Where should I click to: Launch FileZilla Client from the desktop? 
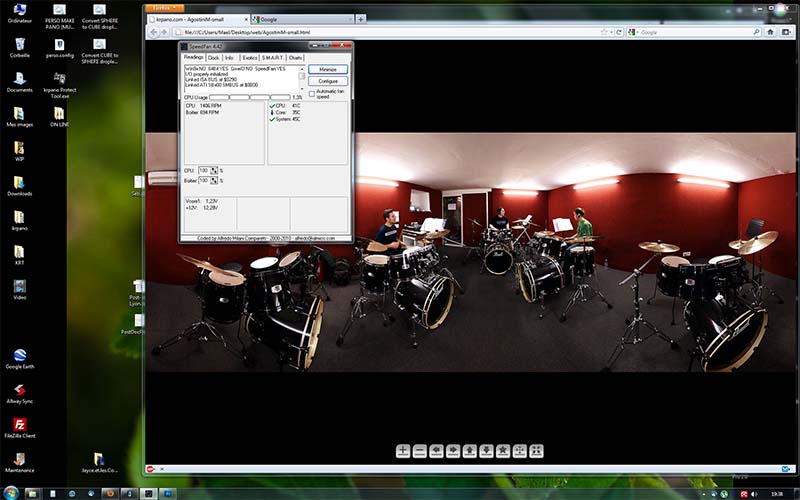click(x=19, y=425)
